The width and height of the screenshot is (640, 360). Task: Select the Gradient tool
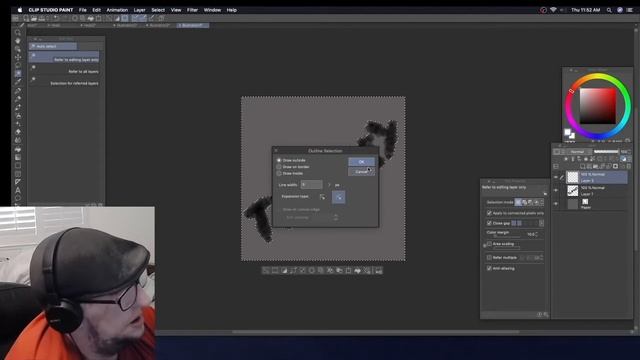18,157
